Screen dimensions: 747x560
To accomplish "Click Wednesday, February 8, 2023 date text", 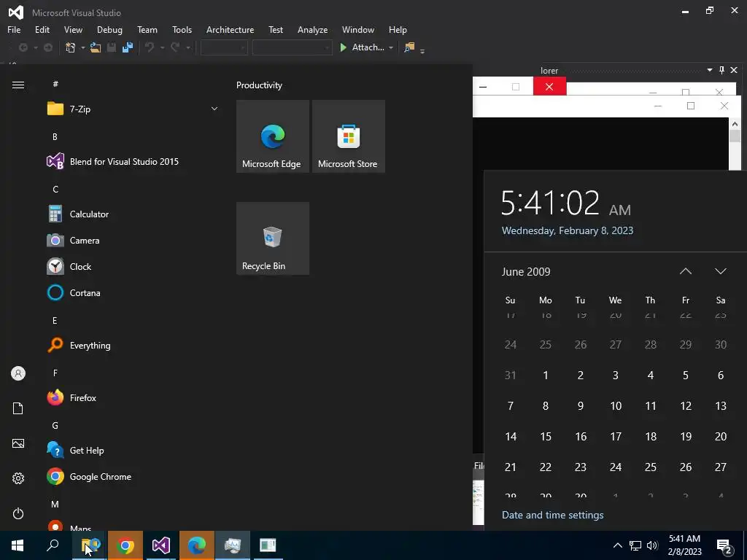I will tap(568, 230).
